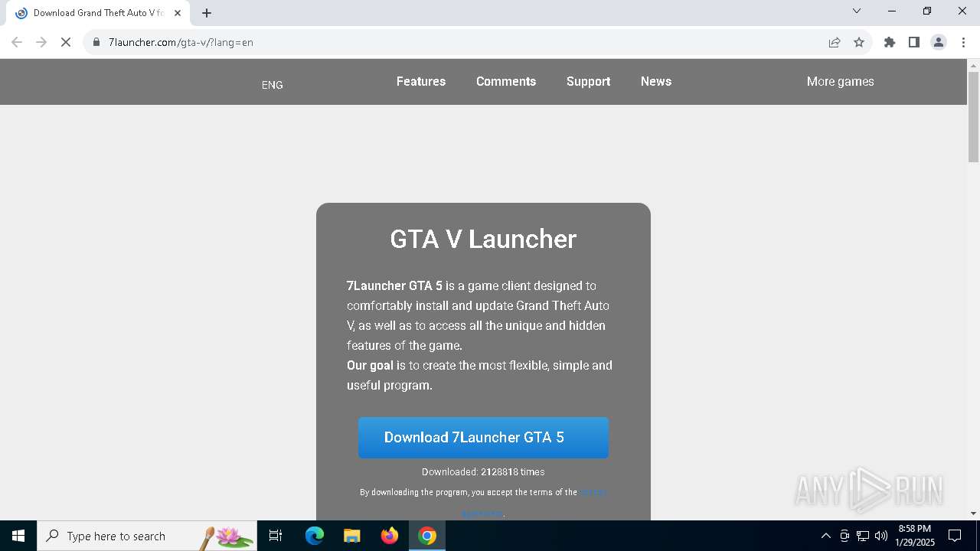The height and width of the screenshot is (551, 980).
Task: Click GTA V Launcher heading
Action: tap(483, 239)
